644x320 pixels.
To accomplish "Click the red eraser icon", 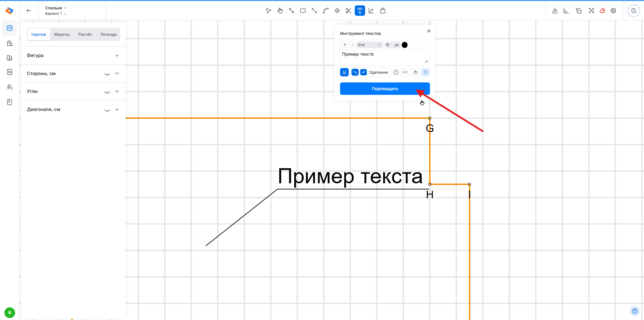I will (x=602, y=11).
